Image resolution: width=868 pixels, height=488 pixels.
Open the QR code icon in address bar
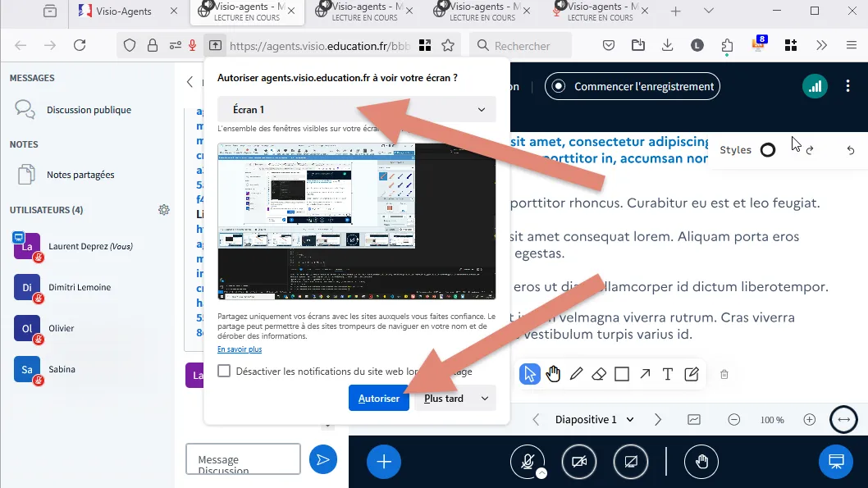pos(425,45)
